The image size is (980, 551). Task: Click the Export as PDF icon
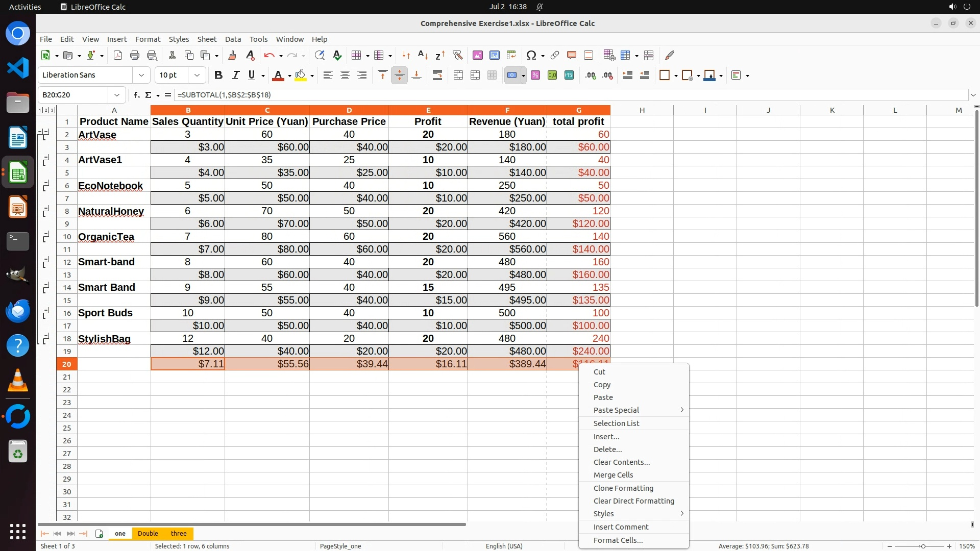(118, 55)
